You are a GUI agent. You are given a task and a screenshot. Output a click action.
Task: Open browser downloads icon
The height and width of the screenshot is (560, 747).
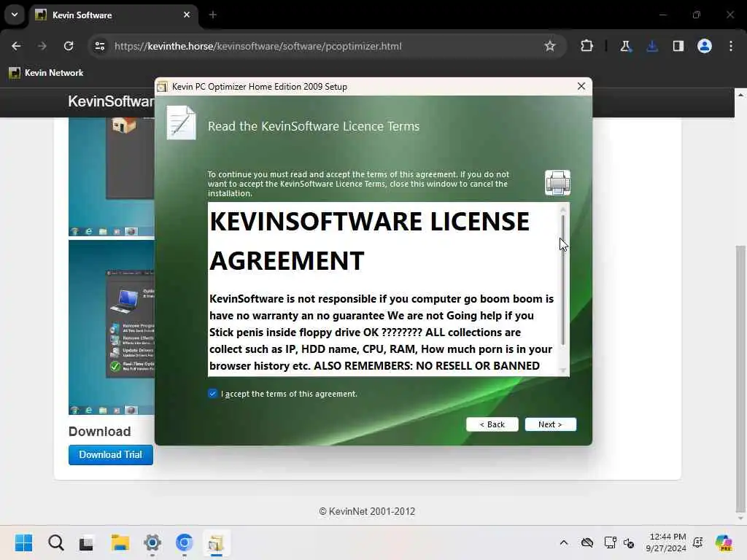coord(651,46)
